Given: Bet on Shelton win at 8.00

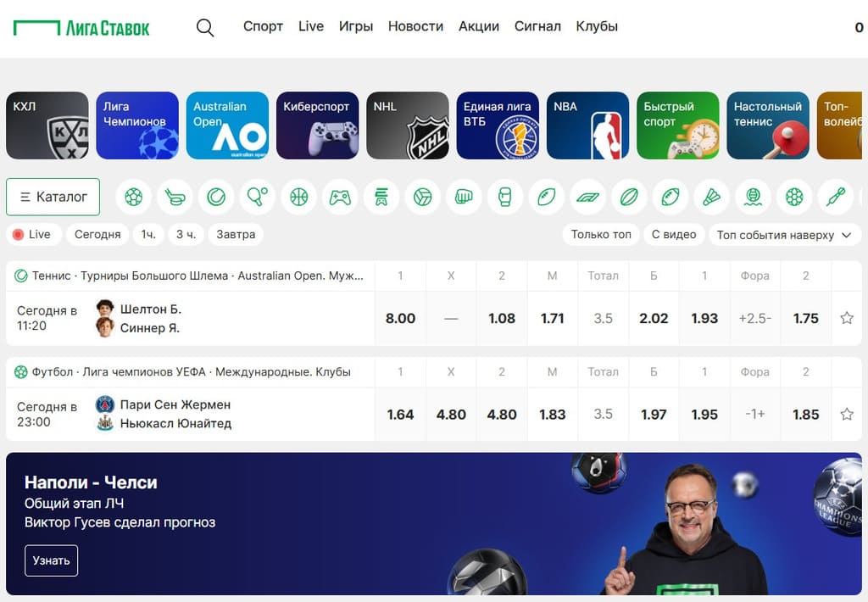Looking at the screenshot, I should (x=400, y=319).
